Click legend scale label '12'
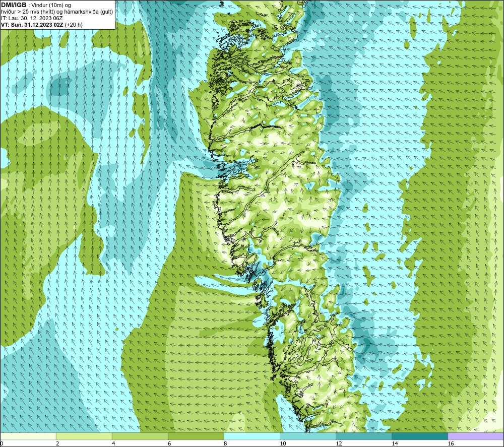 click(339, 444)
